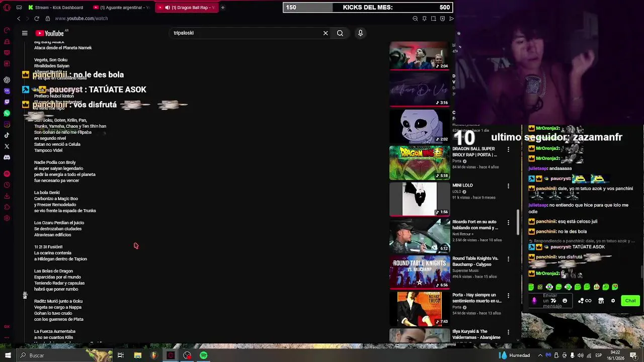Open Dragon Ball Super Broly Rap thumbnail
This screenshot has width=644, height=362.
[420, 163]
